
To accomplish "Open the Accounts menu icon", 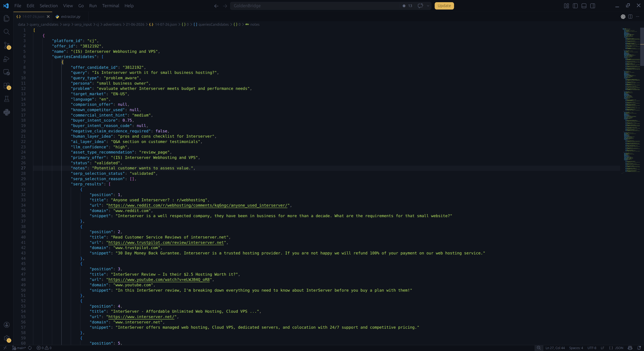I will point(7,325).
